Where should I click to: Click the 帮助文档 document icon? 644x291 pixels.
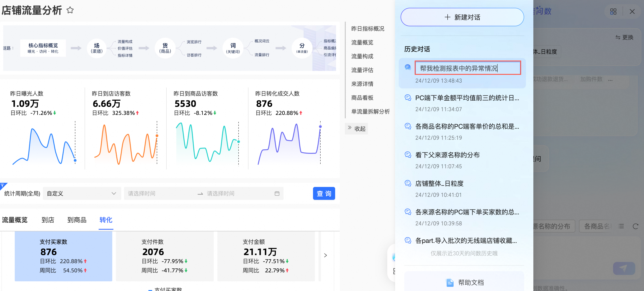[x=450, y=282]
